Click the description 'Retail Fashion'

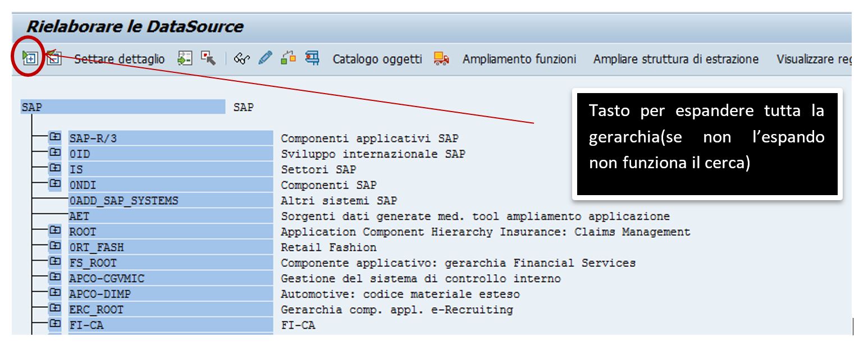click(x=328, y=248)
